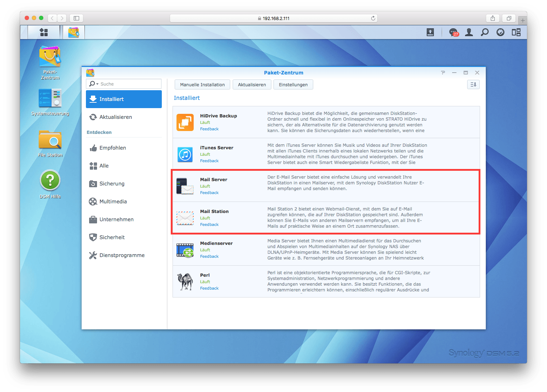Image resolution: width=547 pixels, height=392 pixels.
Task: Click the HiDrive Backup package icon
Action: tap(185, 122)
